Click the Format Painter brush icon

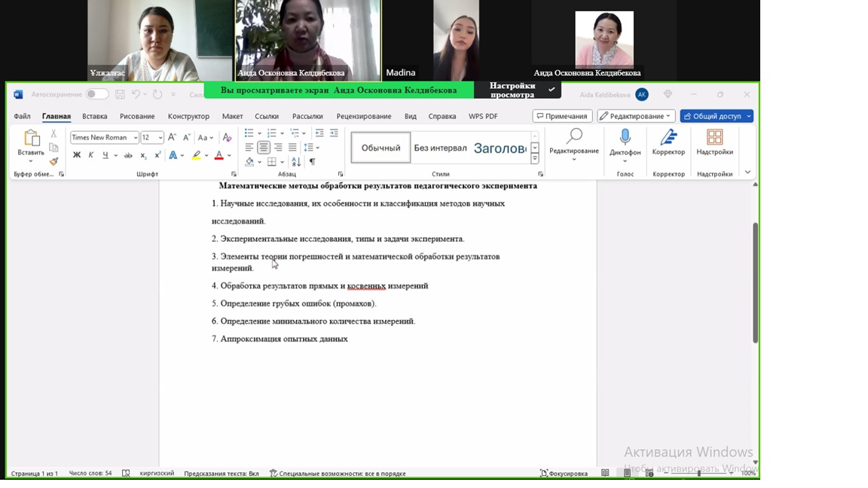(53, 161)
